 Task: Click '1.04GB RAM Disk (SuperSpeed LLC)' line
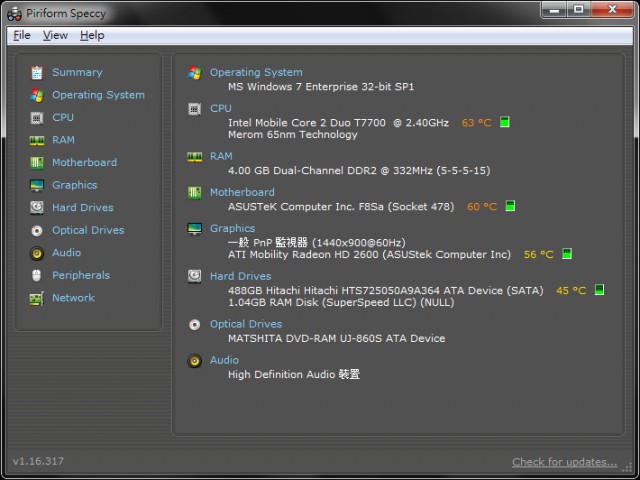(x=341, y=302)
